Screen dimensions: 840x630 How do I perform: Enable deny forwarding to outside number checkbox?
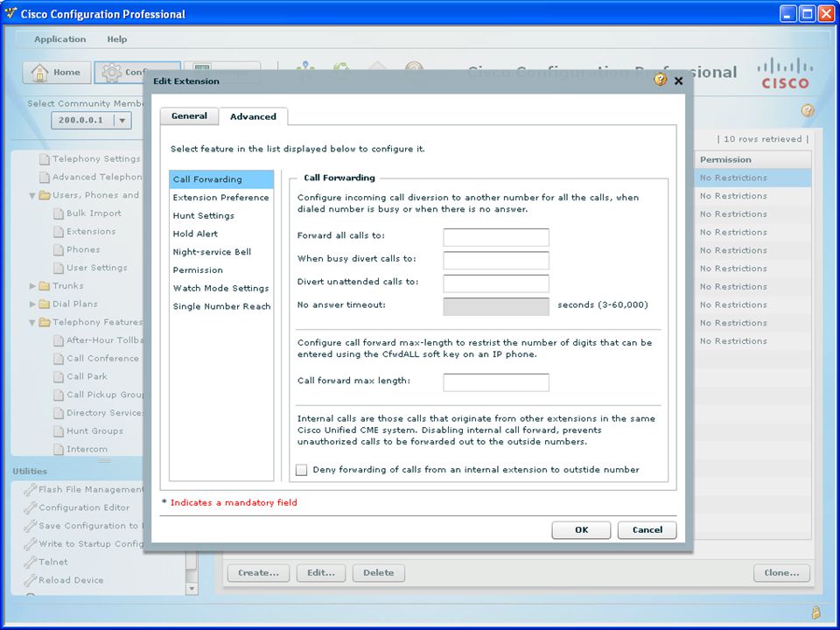tap(302, 470)
